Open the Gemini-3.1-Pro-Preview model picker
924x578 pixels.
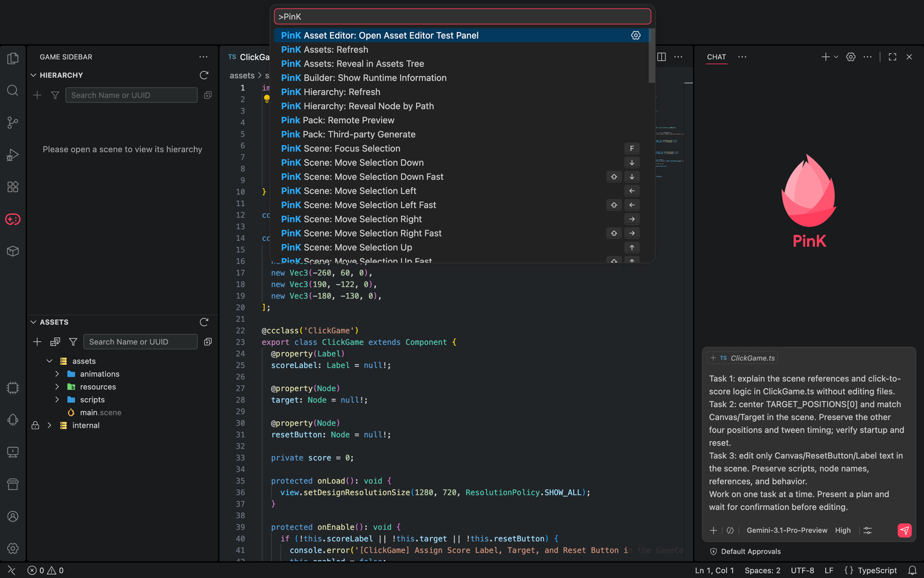(x=787, y=530)
